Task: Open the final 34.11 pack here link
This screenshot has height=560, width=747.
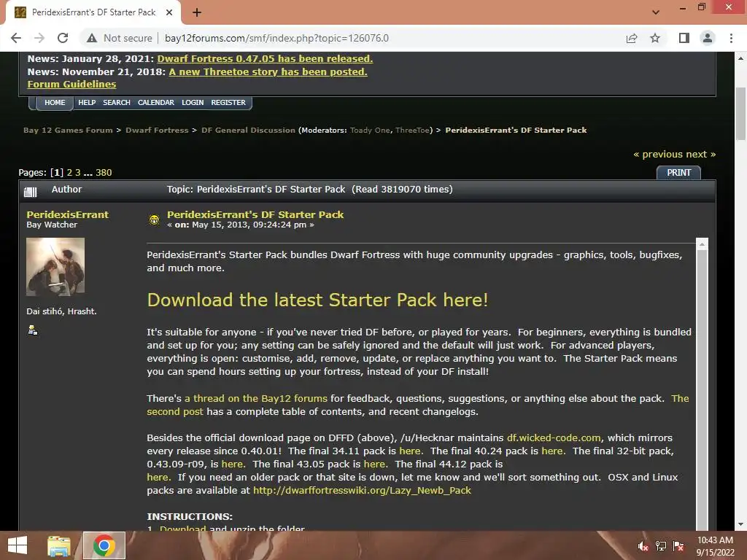Action: (x=410, y=451)
